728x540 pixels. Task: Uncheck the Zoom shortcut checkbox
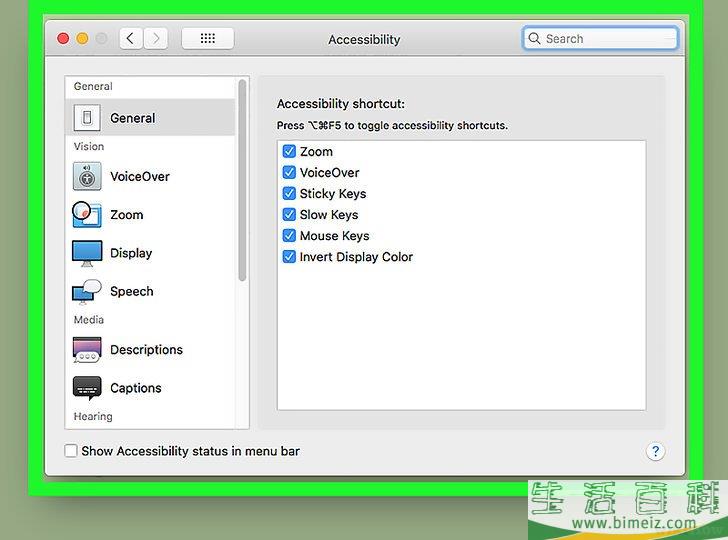[x=289, y=152]
